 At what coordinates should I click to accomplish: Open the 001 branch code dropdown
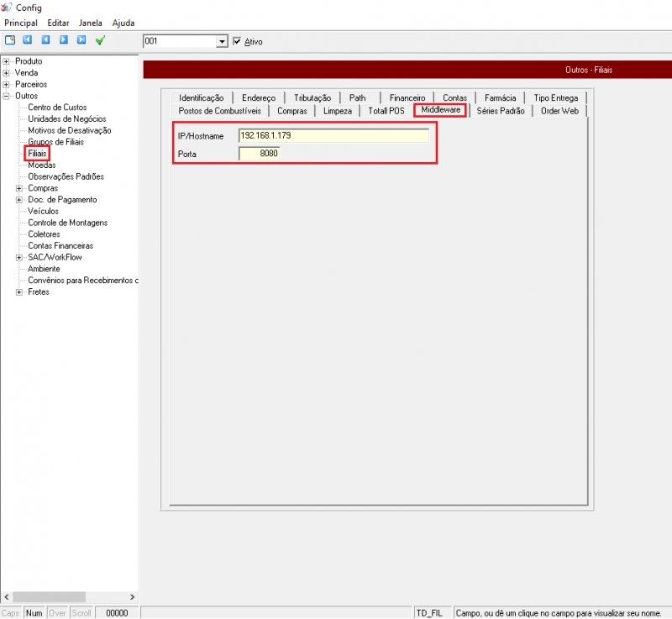tap(223, 41)
